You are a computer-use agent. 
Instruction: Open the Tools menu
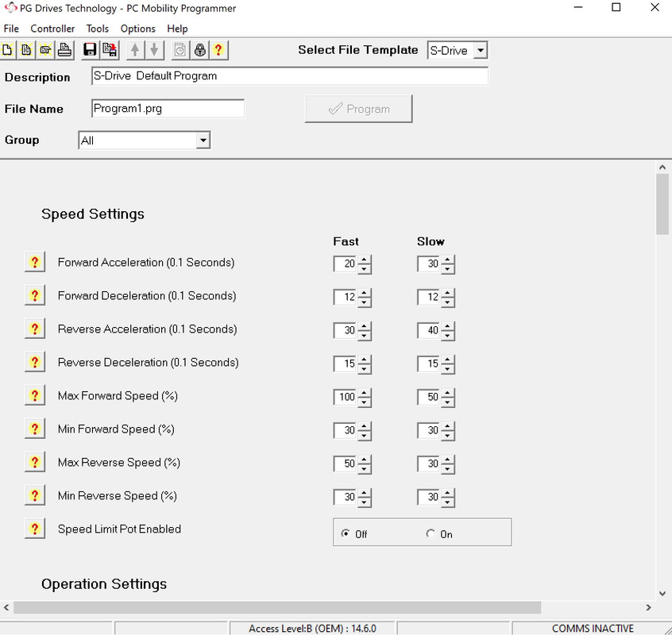(x=97, y=29)
